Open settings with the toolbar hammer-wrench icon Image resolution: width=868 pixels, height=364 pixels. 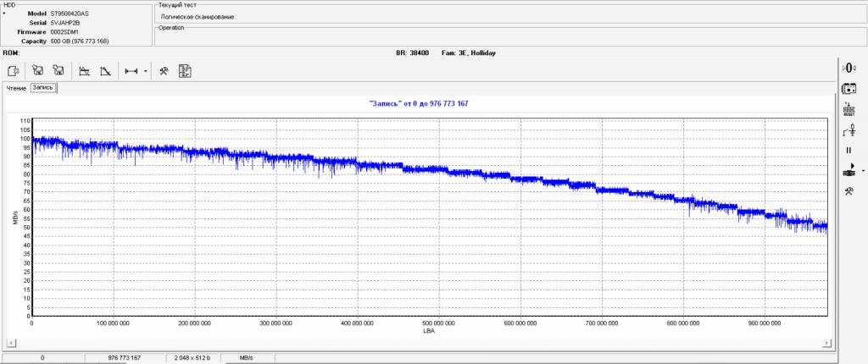point(164,71)
